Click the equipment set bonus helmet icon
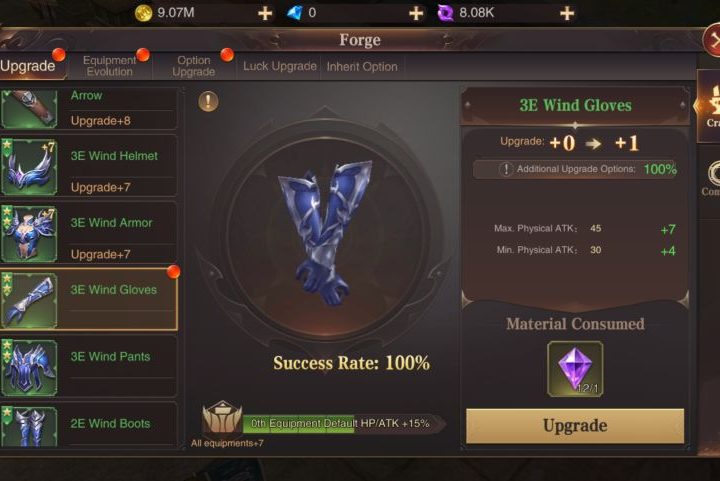 coord(222,417)
